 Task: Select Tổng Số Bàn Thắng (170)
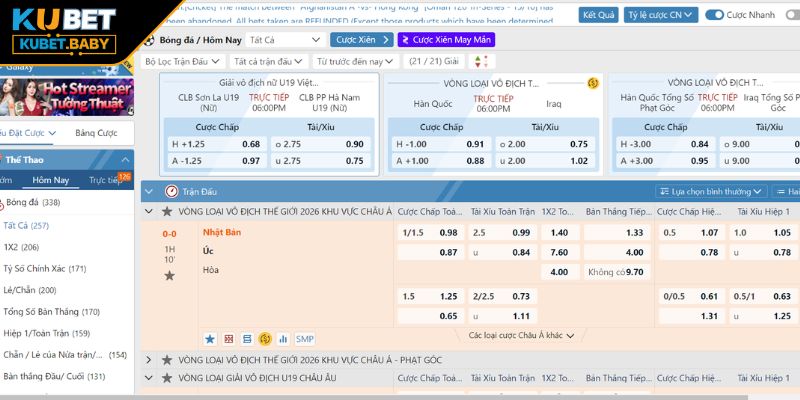[52, 312]
